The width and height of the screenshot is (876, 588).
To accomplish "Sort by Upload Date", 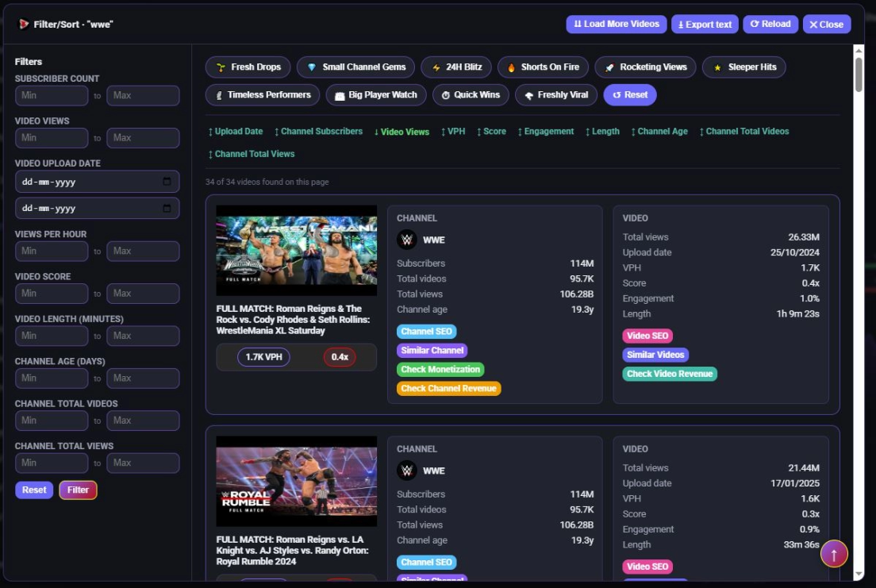I will click(235, 132).
